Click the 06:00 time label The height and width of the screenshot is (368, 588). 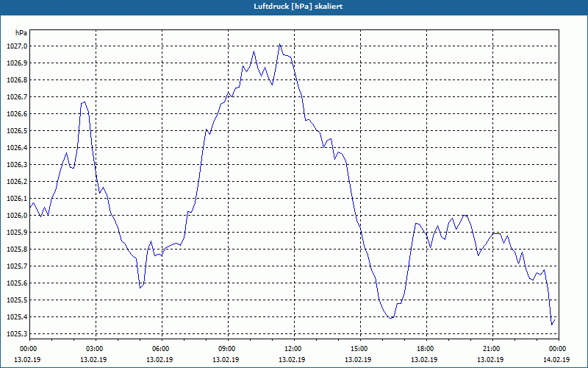[162, 349]
